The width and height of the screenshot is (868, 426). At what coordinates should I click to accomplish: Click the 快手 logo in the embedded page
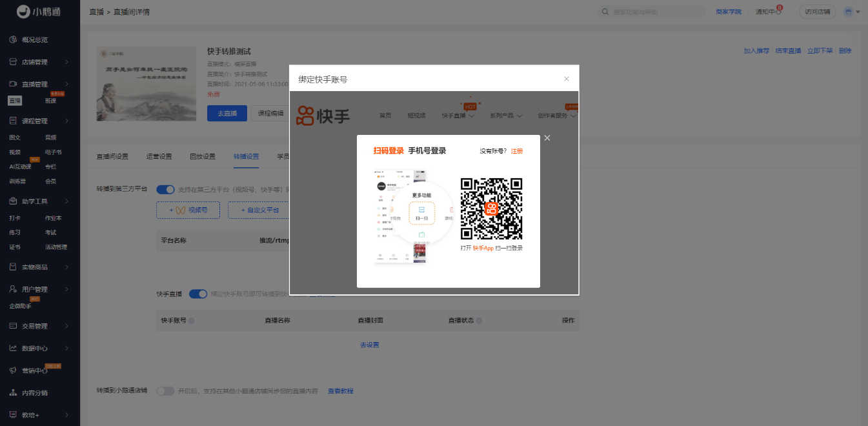[x=323, y=116]
